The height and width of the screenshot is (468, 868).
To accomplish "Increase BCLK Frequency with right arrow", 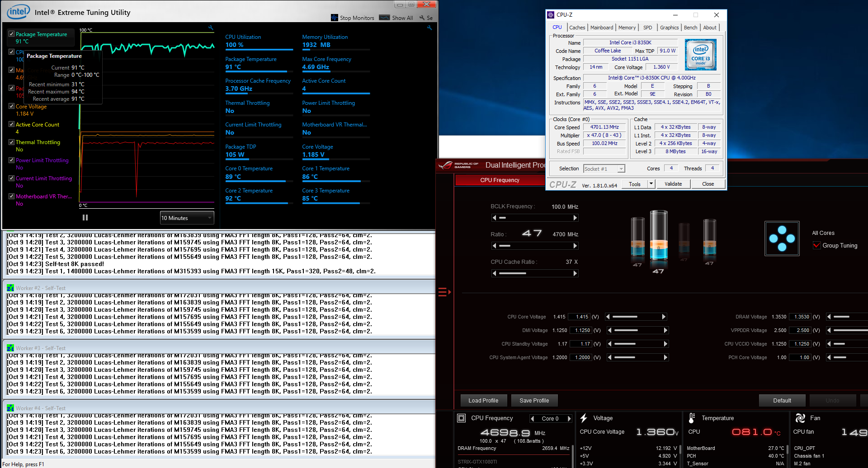I will tap(575, 218).
